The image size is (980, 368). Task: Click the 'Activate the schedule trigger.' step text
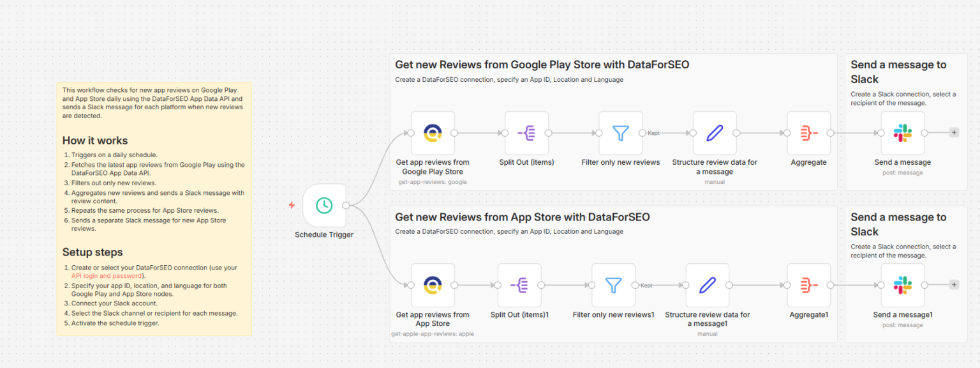tap(115, 323)
